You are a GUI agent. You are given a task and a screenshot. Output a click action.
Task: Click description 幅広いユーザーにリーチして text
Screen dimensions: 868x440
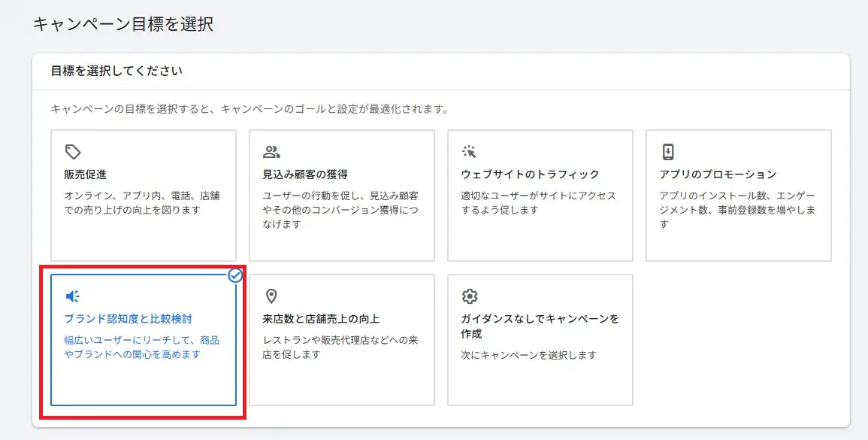[142, 347]
